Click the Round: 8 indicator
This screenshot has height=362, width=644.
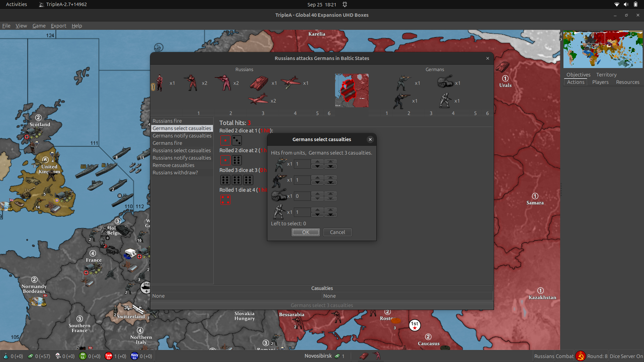pos(597,356)
